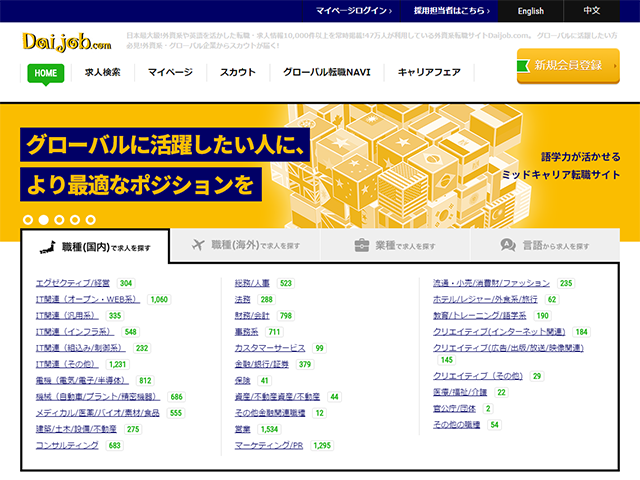Open スカウト in the navigation bar
The width and height of the screenshot is (640, 480).
pos(238,73)
